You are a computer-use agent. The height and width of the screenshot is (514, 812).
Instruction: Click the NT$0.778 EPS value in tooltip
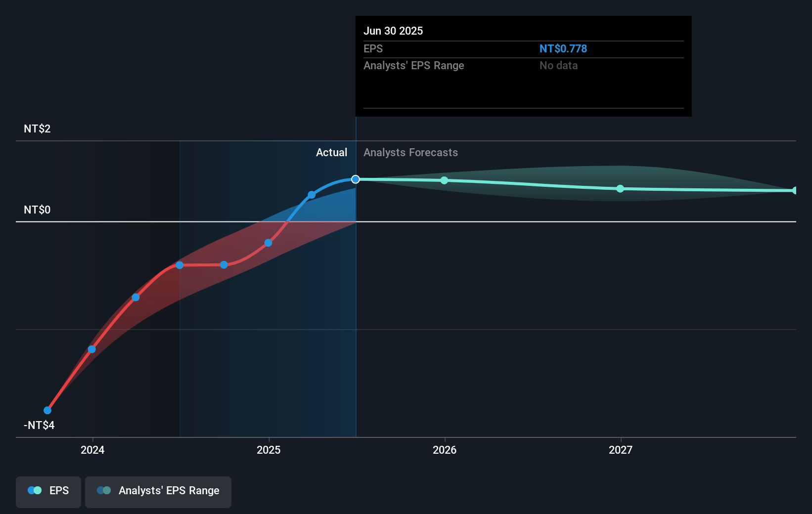pos(563,48)
